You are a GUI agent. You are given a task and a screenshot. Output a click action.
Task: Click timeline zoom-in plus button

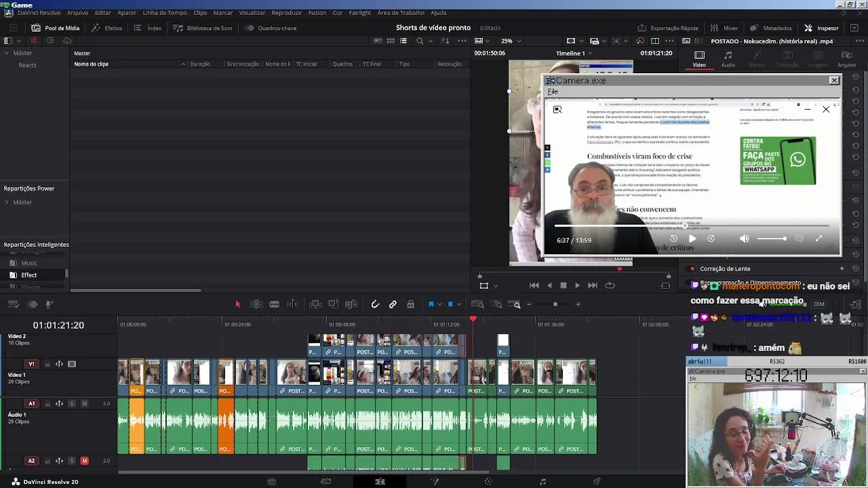[578, 304]
